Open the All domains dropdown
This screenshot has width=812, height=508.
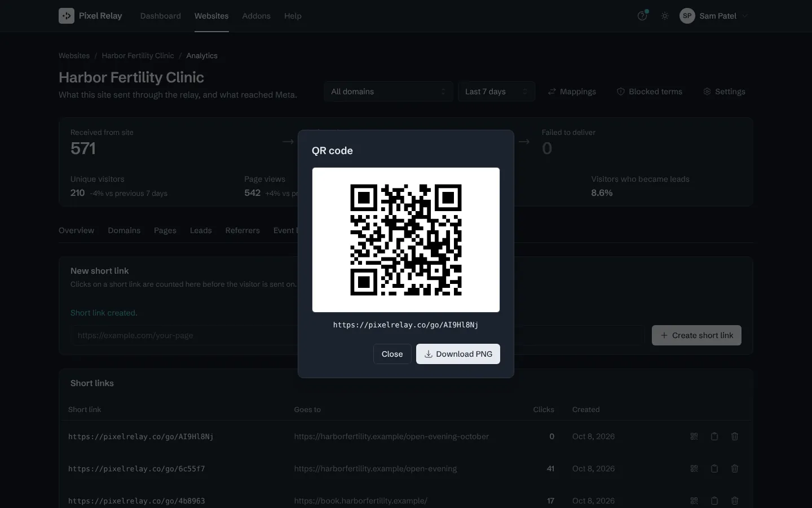coord(389,91)
